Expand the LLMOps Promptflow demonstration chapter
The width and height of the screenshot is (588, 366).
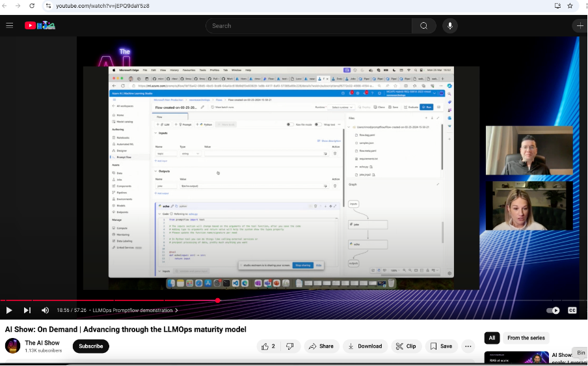point(135,311)
